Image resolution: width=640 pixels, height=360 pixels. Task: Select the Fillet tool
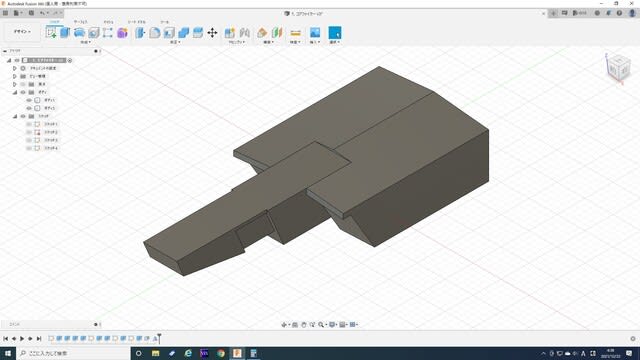click(x=155, y=33)
